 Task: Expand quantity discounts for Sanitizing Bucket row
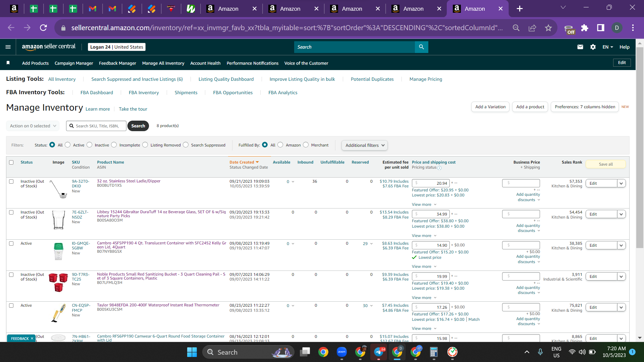pyautogui.click(x=528, y=290)
